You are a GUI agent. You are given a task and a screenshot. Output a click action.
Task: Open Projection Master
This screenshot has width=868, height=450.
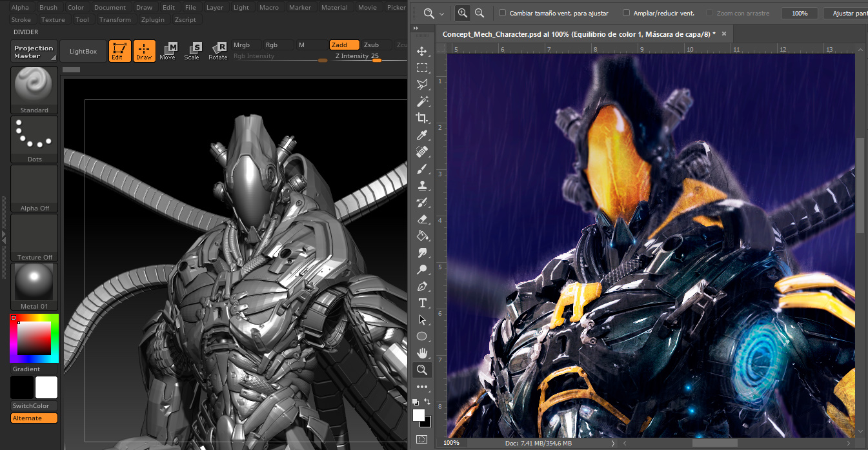click(x=34, y=52)
